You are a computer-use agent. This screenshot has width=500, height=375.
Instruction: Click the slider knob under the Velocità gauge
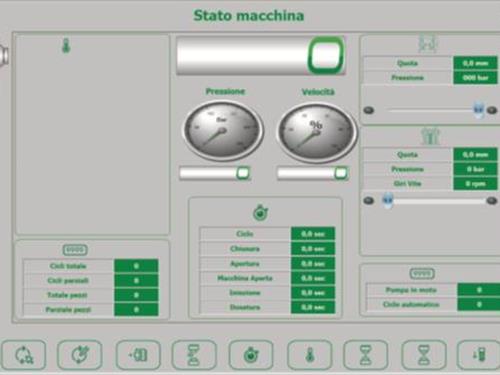[341, 173]
